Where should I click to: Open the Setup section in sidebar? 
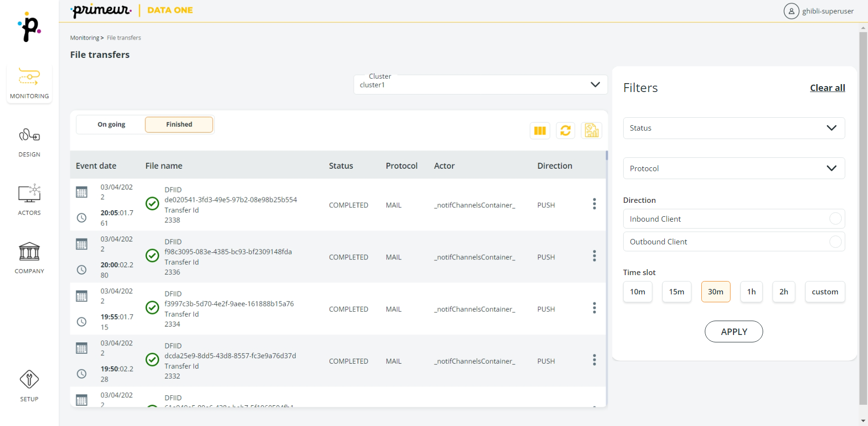point(29,386)
